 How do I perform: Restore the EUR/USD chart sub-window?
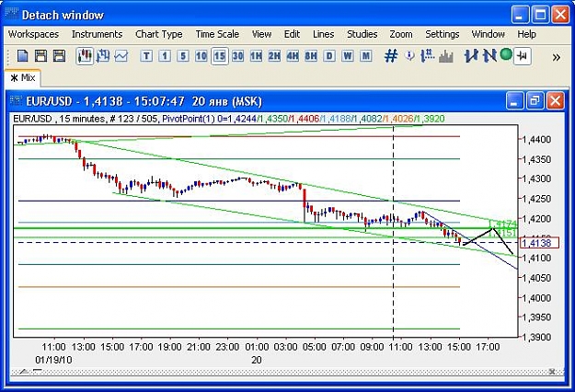(535, 101)
